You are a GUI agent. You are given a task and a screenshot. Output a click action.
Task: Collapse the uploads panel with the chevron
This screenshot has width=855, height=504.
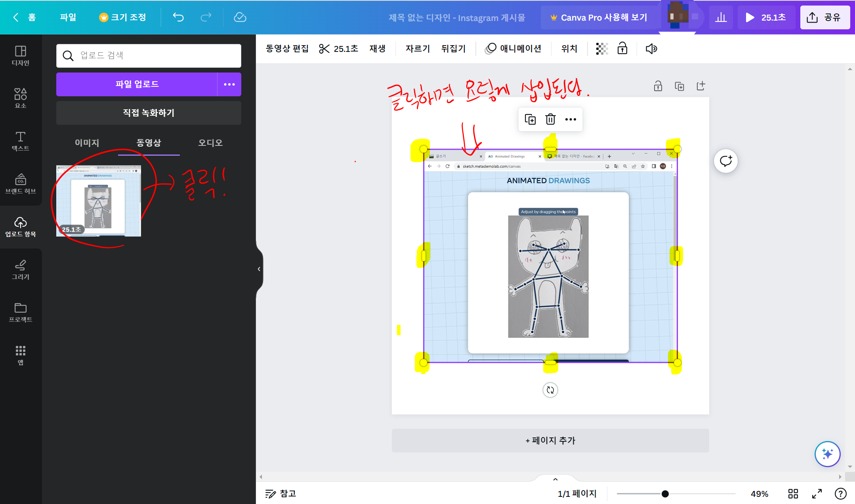pos(260,269)
